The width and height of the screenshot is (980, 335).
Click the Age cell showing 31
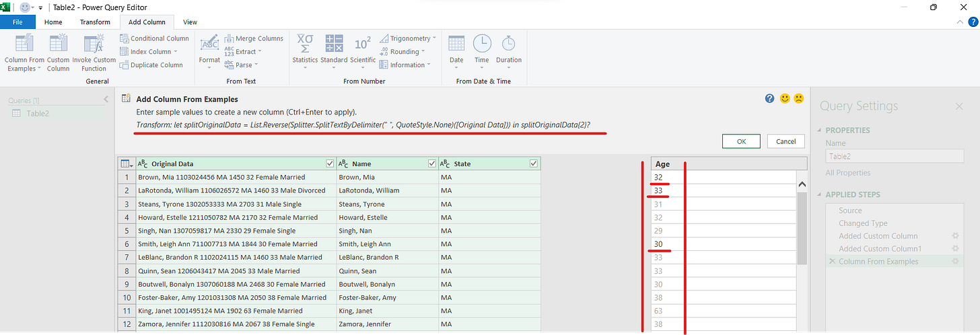click(724, 204)
